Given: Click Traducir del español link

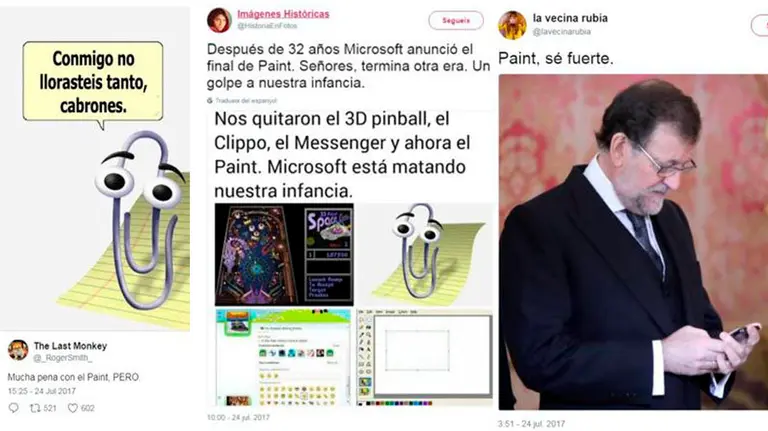Looking at the screenshot, I should 246,100.
